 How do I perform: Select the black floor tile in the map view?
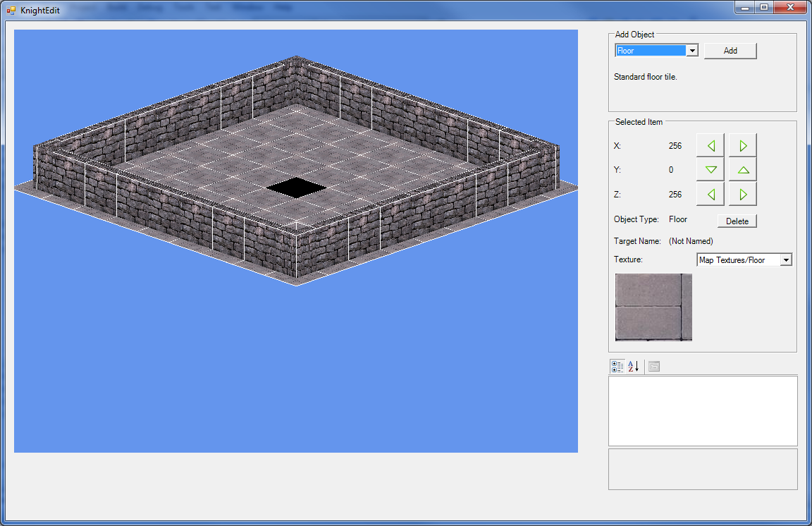[295, 188]
